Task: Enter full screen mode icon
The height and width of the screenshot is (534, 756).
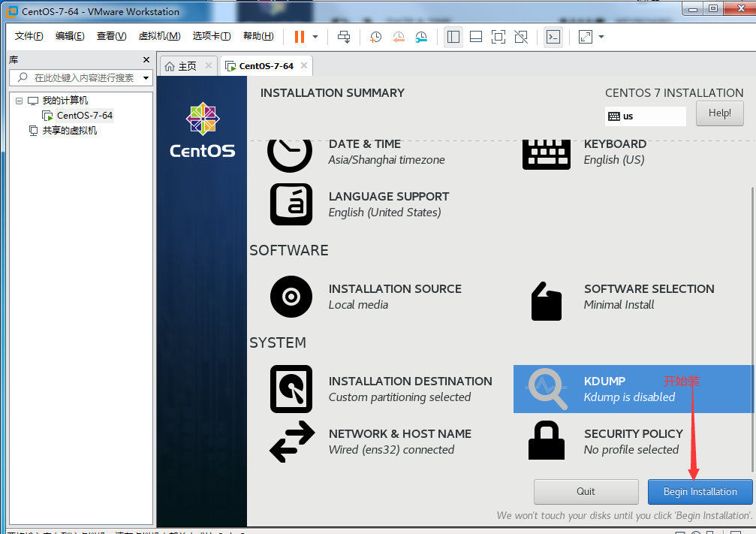Action: [498, 37]
